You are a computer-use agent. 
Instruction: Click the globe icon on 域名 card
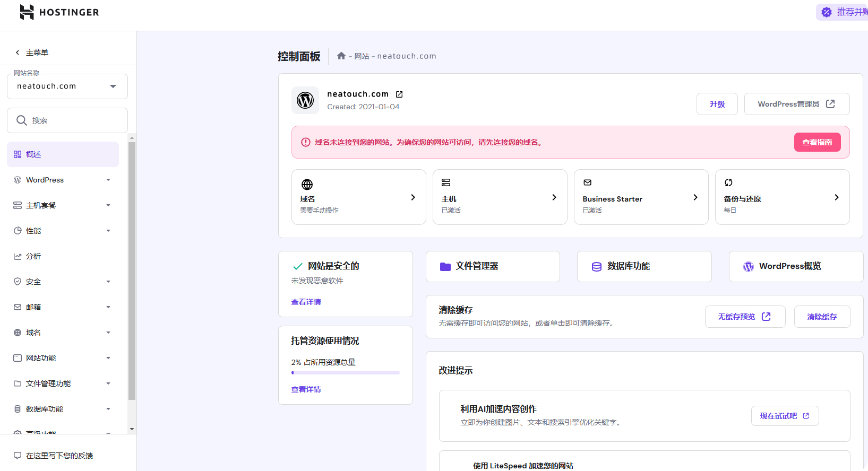click(x=307, y=185)
